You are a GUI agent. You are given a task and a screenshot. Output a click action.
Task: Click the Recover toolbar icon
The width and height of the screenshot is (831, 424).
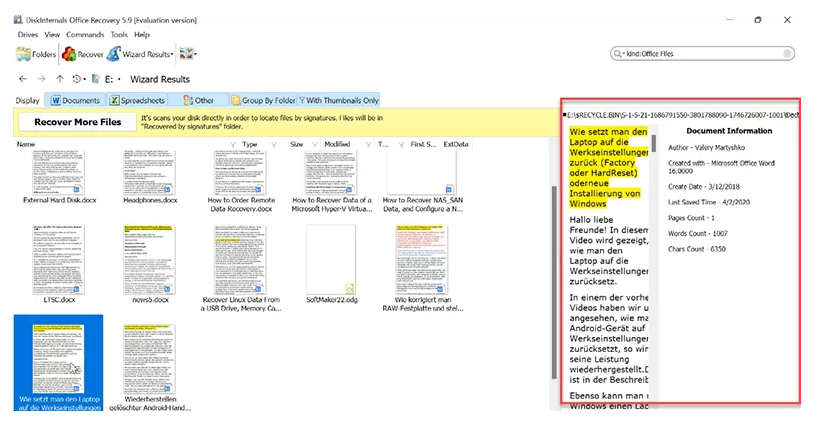pyautogui.click(x=69, y=54)
